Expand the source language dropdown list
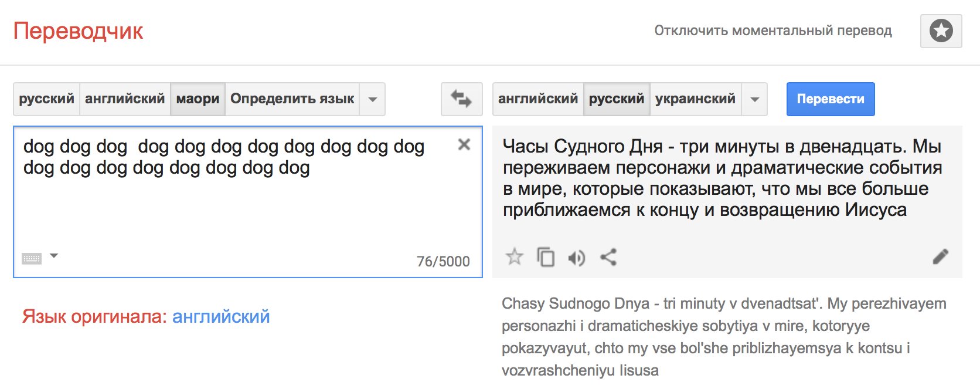 372,99
